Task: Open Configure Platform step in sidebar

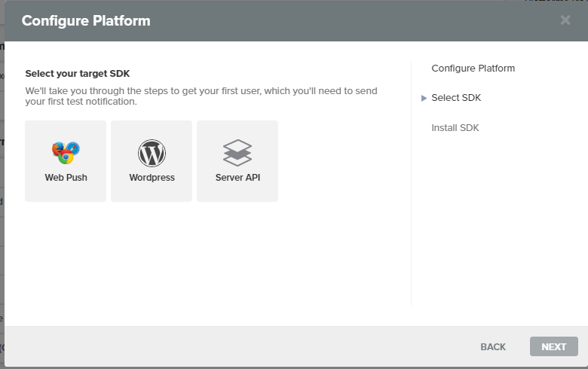Action: click(x=473, y=69)
